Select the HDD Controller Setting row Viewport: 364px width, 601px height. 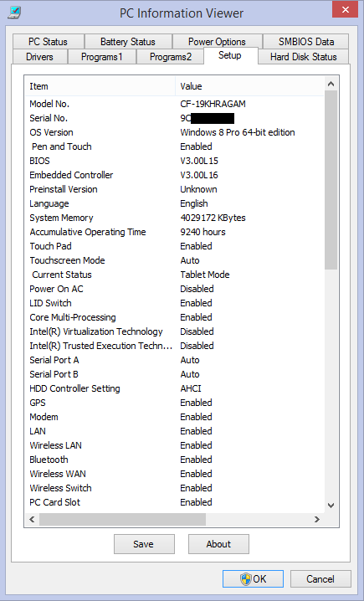point(174,388)
